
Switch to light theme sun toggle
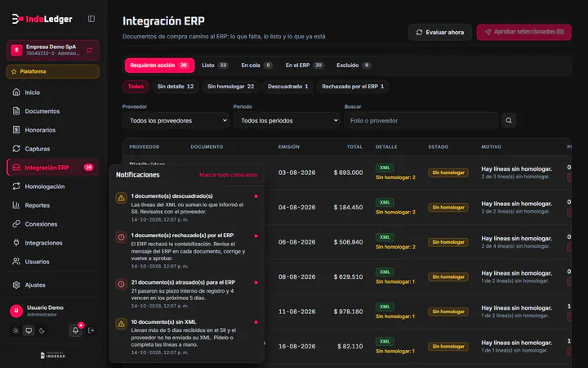[x=16, y=330]
